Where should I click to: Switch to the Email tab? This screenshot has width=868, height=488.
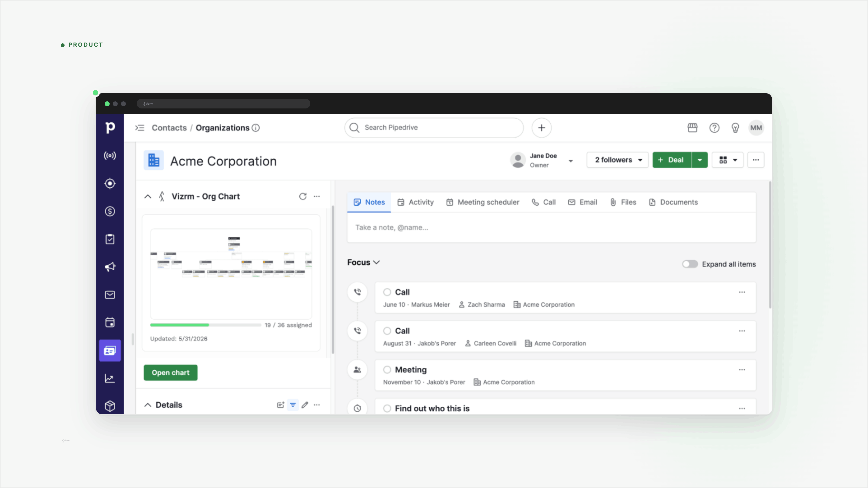tap(583, 203)
